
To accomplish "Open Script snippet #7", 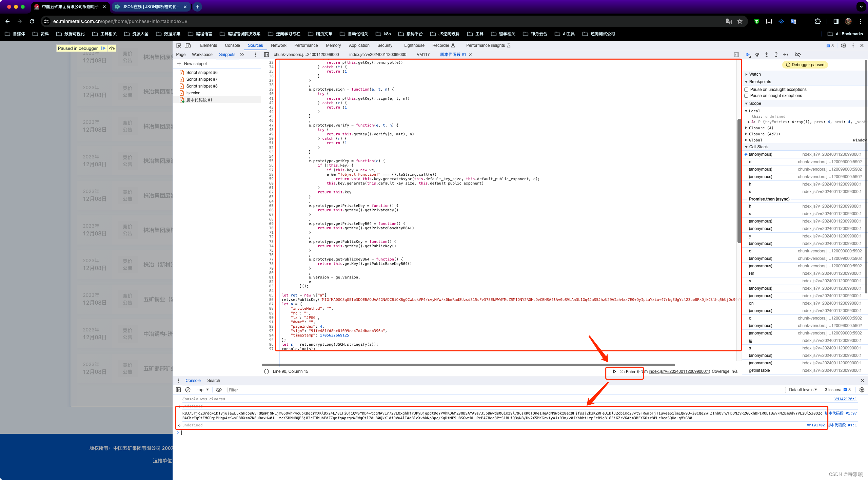I will [x=202, y=79].
